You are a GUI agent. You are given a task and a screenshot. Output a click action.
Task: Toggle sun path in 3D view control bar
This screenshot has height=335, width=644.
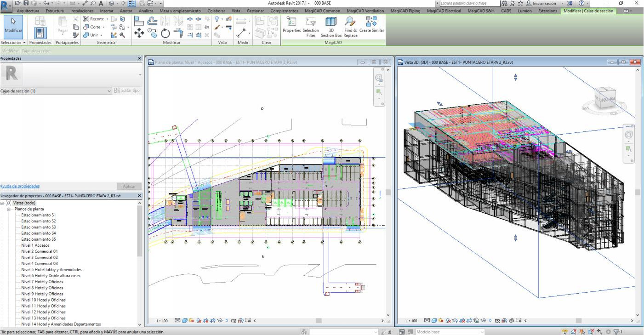coord(440,321)
